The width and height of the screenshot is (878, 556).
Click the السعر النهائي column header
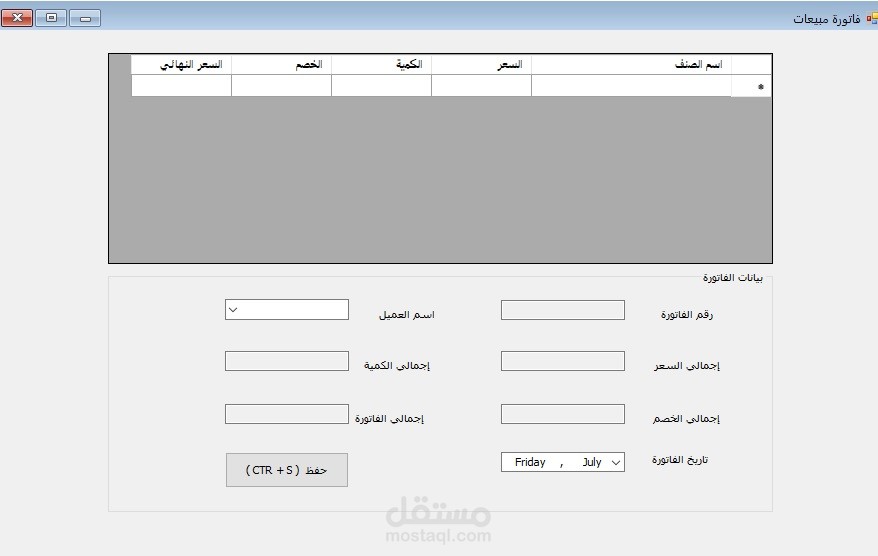181,64
